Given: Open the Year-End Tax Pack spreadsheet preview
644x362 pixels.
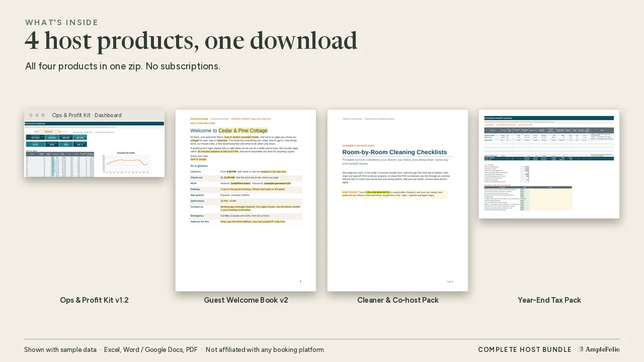Looking at the screenshot, I should click(x=549, y=164).
